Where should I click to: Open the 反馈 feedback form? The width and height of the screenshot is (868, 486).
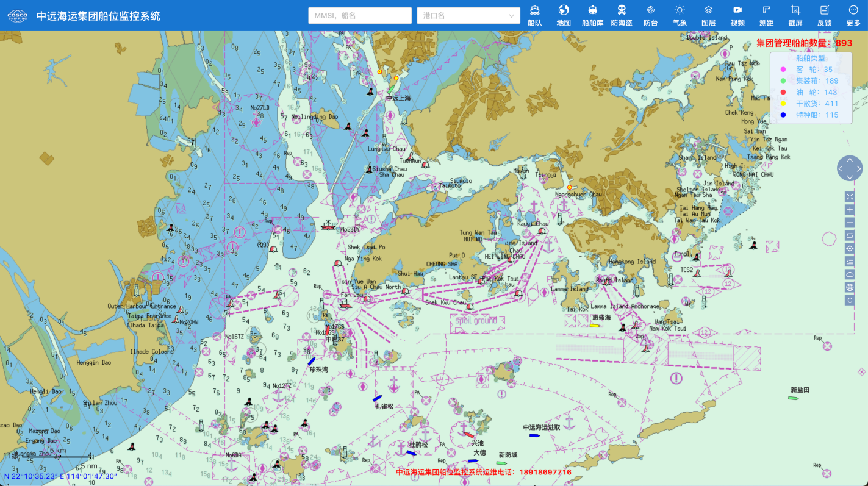pyautogui.click(x=824, y=15)
